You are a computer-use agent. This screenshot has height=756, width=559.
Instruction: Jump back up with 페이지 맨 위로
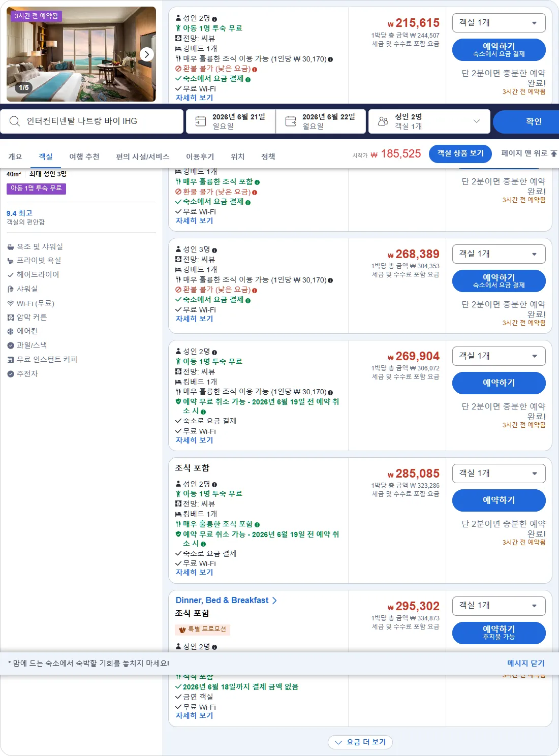coord(529,153)
